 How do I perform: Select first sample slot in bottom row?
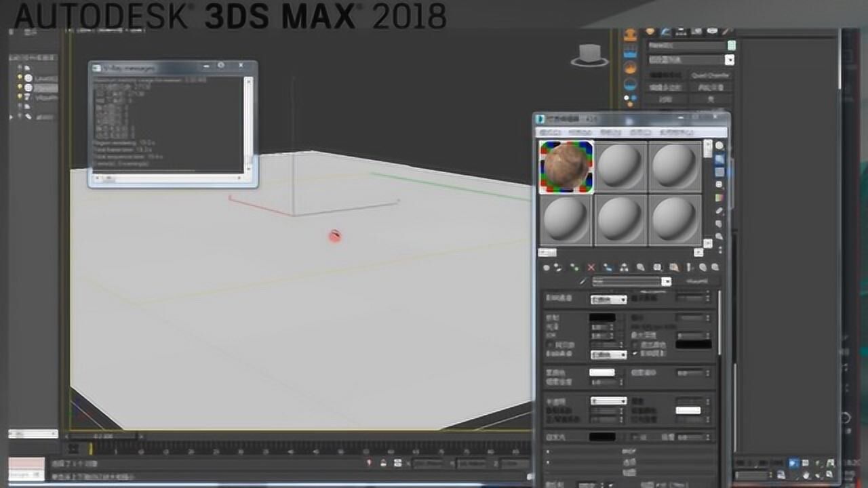pos(566,220)
